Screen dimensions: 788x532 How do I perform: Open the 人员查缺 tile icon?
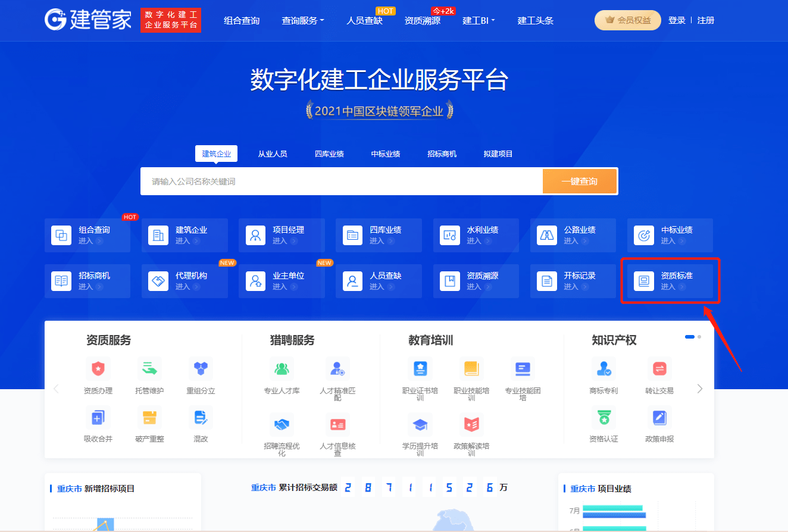point(352,281)
